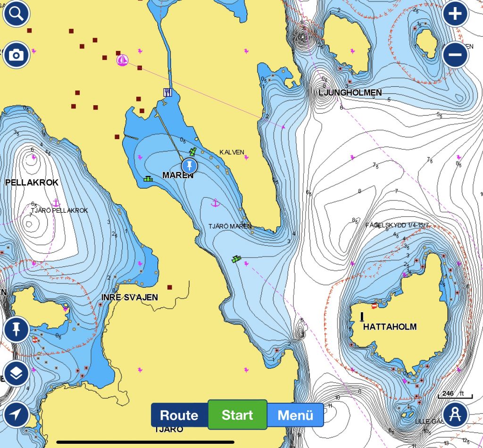Open the distance compass tool
483x448 pixels.
point(455,415)
